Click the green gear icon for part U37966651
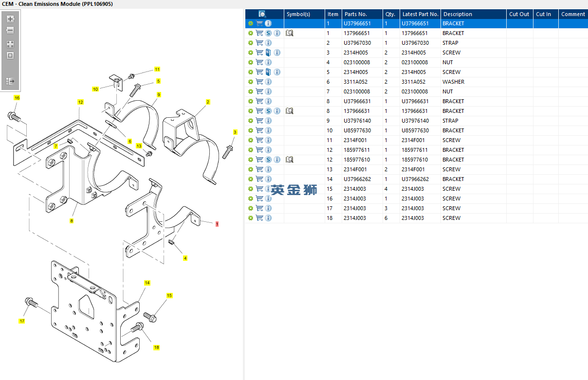This screenshot has width=588, height=380. 251,23
